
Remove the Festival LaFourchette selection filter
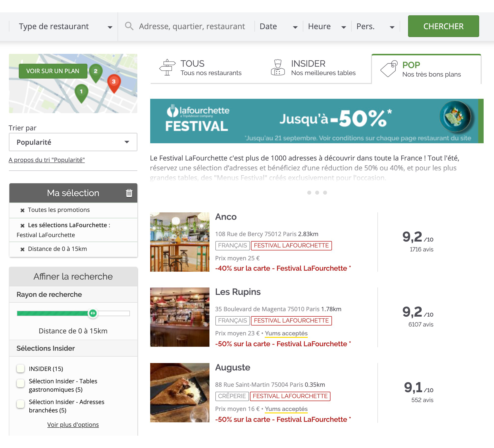pyautogui.click(x=22, y=225)
